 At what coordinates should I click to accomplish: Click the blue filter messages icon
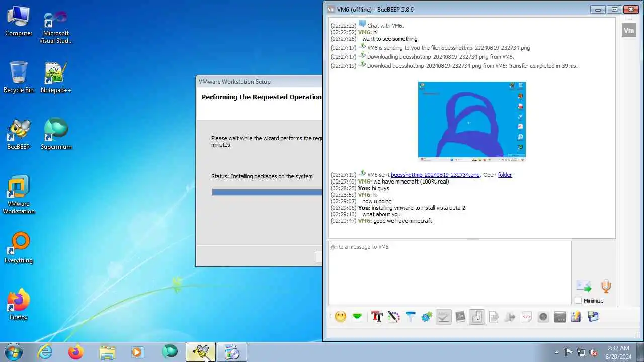click(410, 317)
